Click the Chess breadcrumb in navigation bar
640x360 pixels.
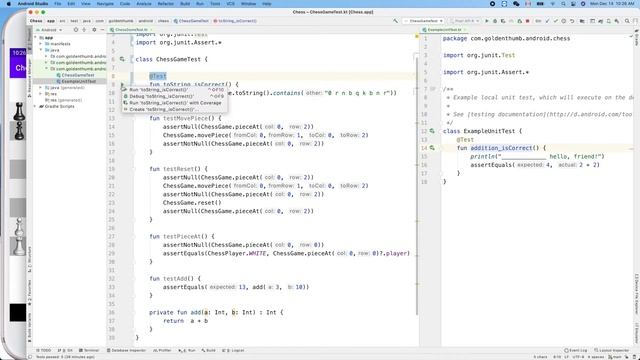(36, 21)
